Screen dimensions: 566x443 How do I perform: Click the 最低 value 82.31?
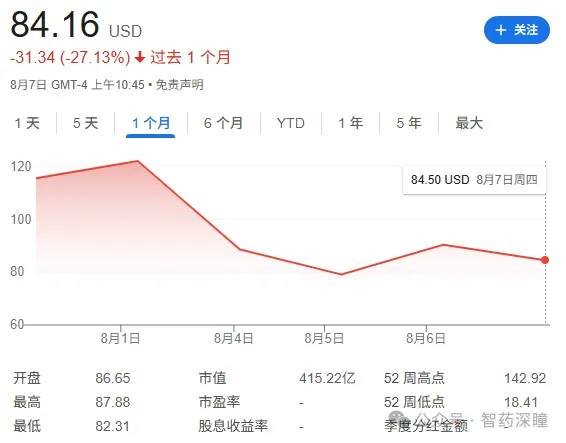tap(112, 426)
